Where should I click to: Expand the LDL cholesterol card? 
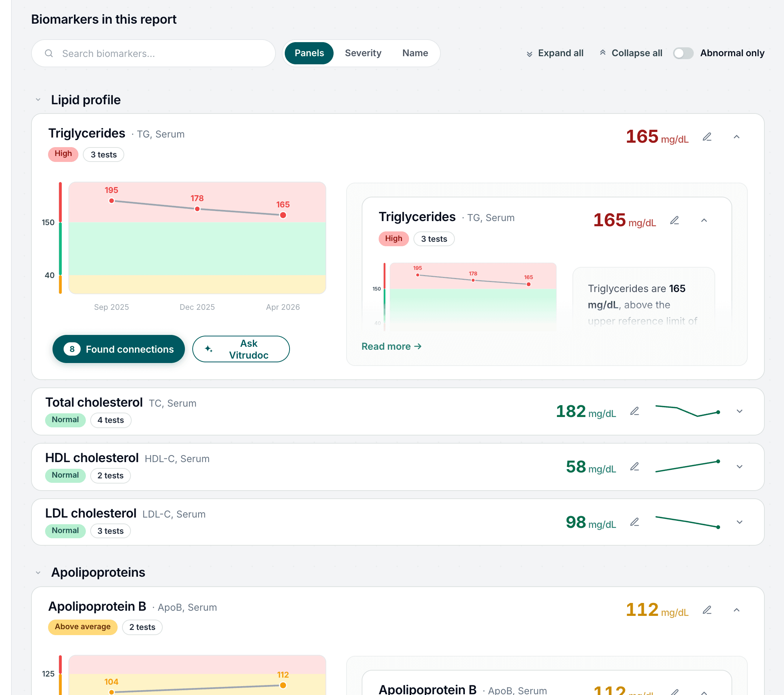(x=740, y=522)
